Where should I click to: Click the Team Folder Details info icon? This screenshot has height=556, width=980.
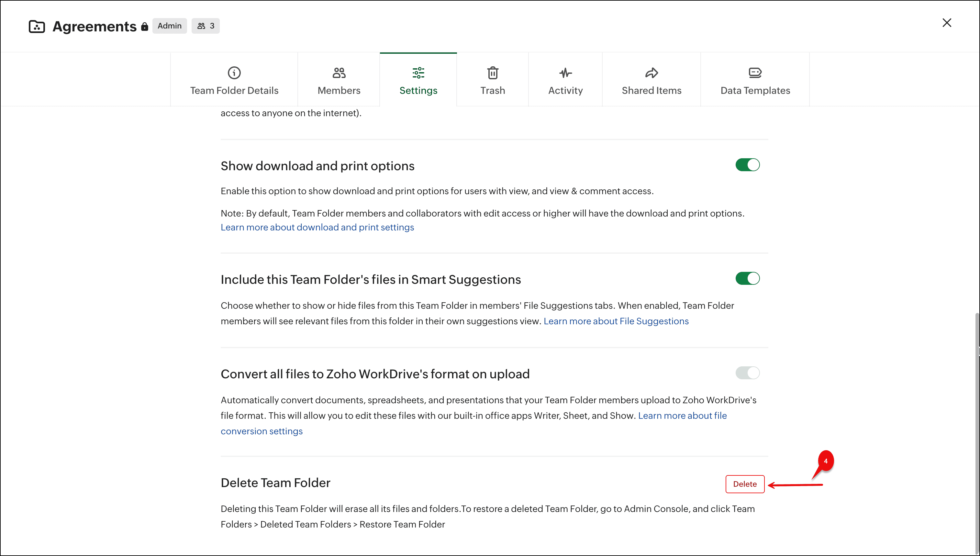coord(234,72)
